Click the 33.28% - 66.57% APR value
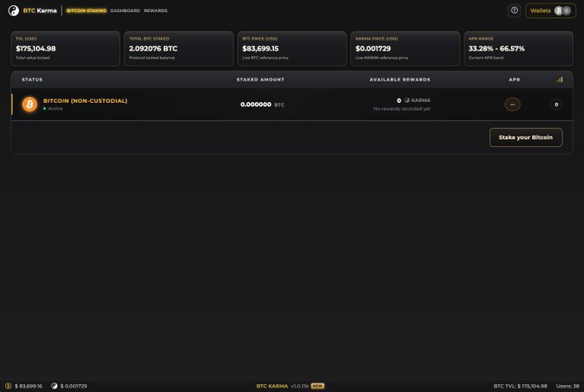This screenshot has height=392, width=584. pyautogui.click(x=496, y=49)
